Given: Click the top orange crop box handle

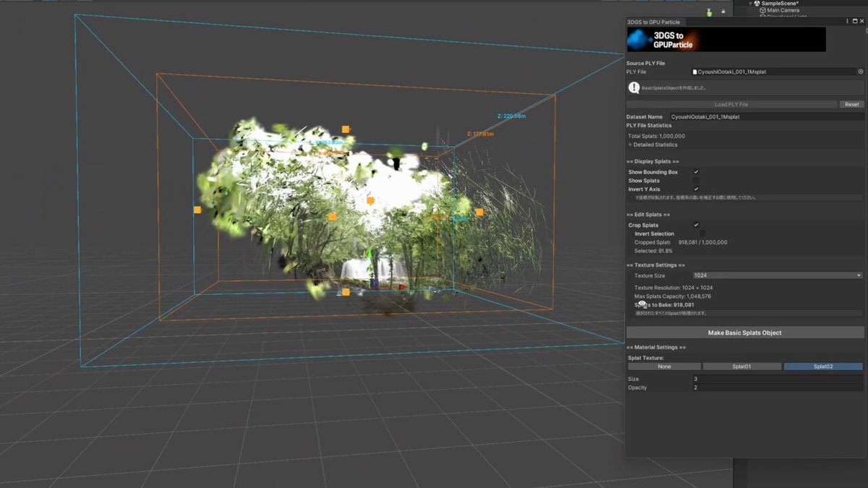Looking at the screenshot, I should (x=346, y=129).
